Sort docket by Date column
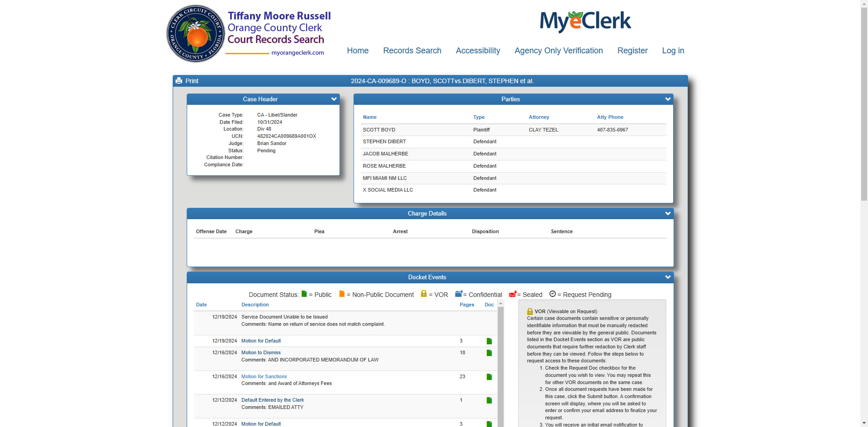 coord(201,305)
